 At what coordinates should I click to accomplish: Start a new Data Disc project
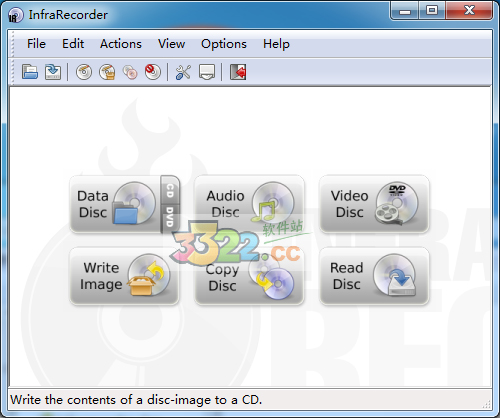115,204
